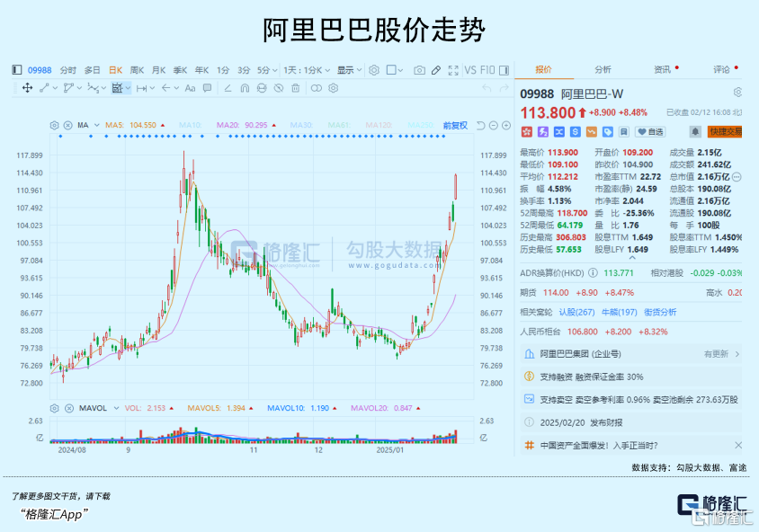Click the orange downtrend badge icon
Viewport: 759px width, 532px height.
(x=592, y=131)
